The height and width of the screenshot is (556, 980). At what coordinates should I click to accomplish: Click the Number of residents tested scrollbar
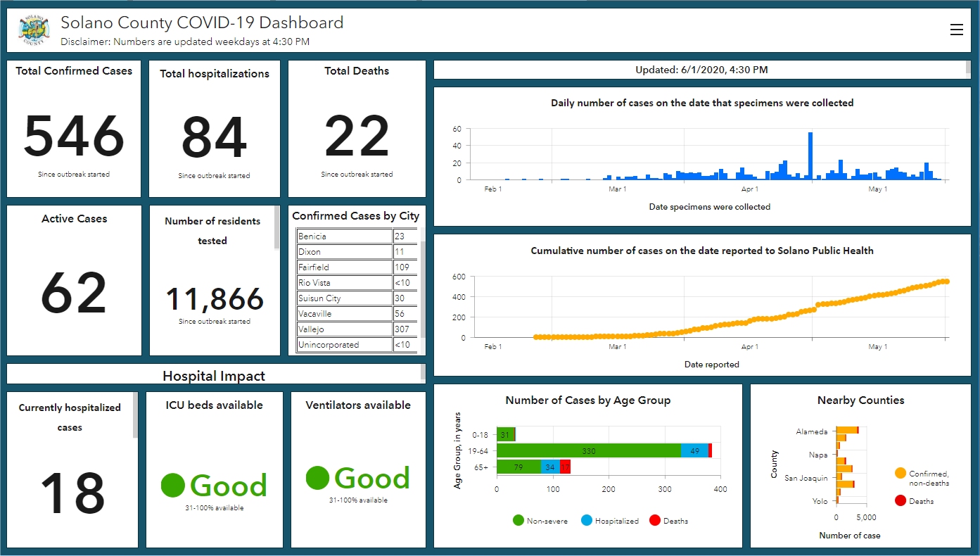(x=276, y=229)
